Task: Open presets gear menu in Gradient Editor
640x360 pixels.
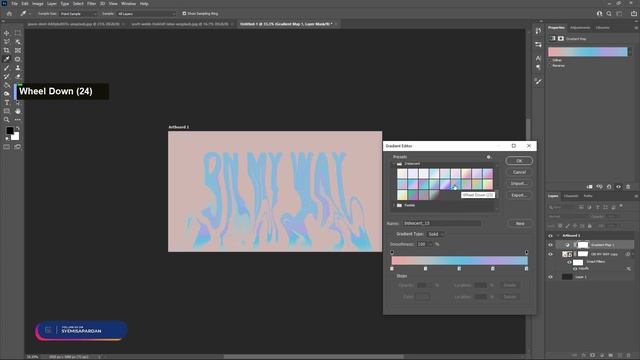Action: 488,157
